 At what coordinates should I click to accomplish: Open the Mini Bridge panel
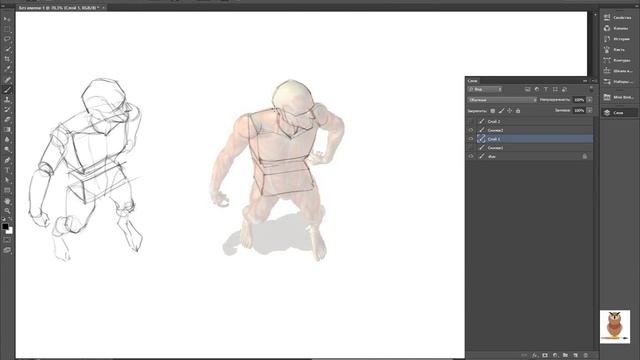click(618, 97)
